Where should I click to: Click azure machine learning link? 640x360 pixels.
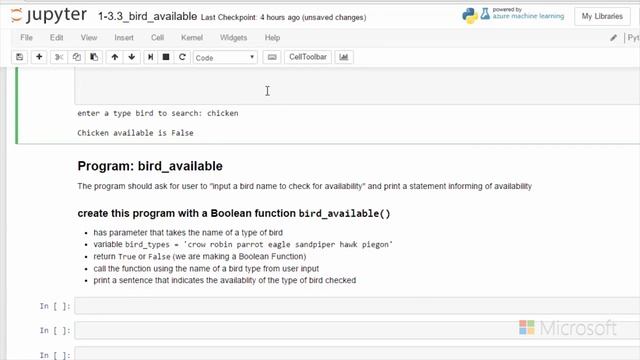(x=528, y=16)
